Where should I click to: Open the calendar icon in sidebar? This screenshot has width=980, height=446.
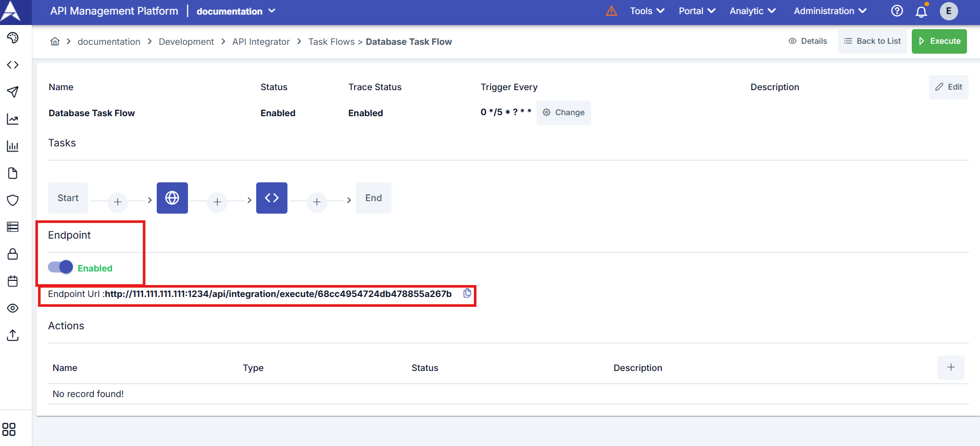[12, 281]
